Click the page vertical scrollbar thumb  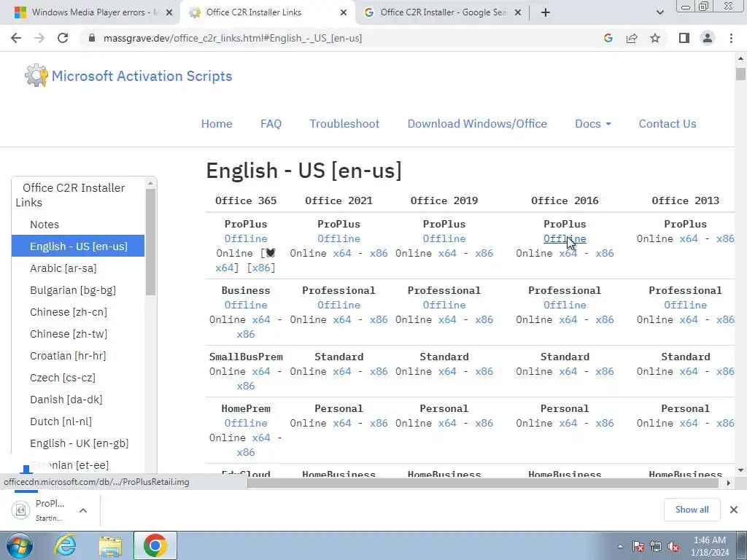[740, 74]
